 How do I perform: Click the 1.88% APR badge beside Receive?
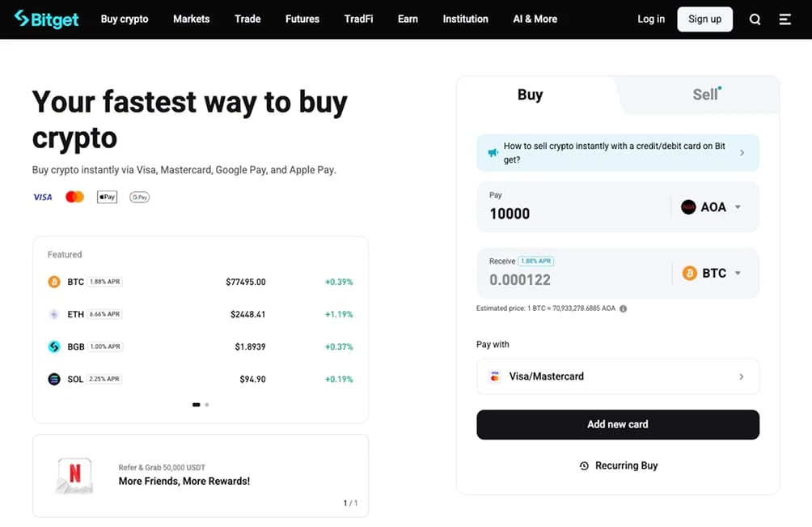coord(536,261)
